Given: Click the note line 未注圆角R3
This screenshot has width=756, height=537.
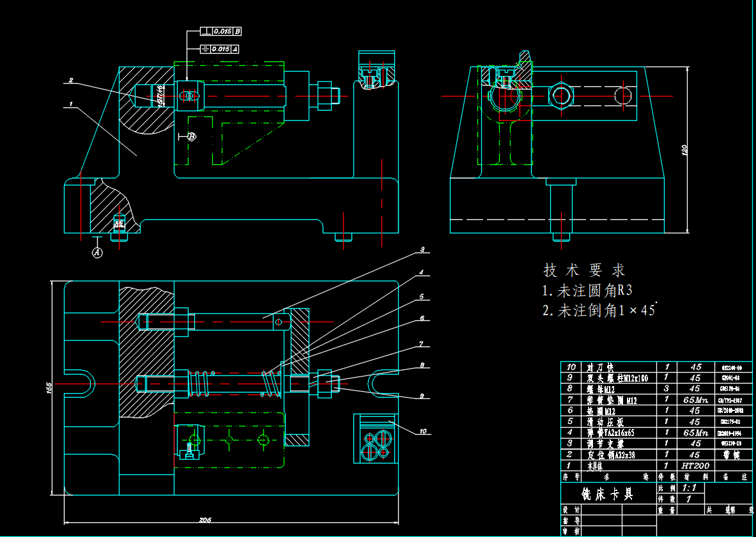Looking at the screenshot, I should click(587, 291).
